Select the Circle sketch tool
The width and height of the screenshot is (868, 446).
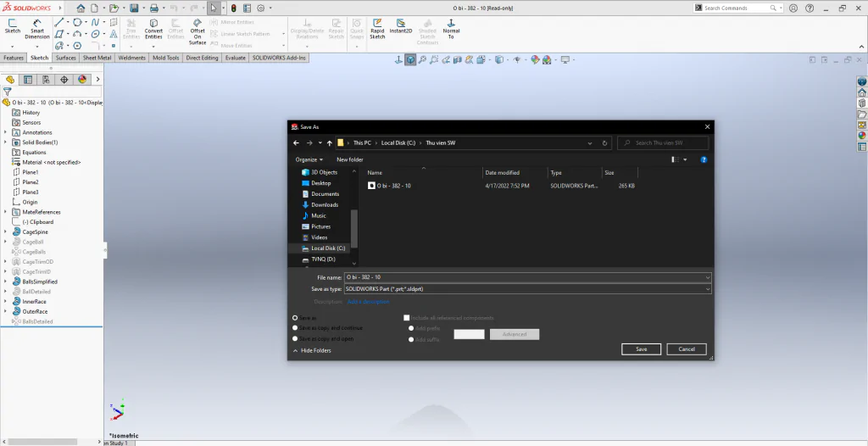[77, 22]
